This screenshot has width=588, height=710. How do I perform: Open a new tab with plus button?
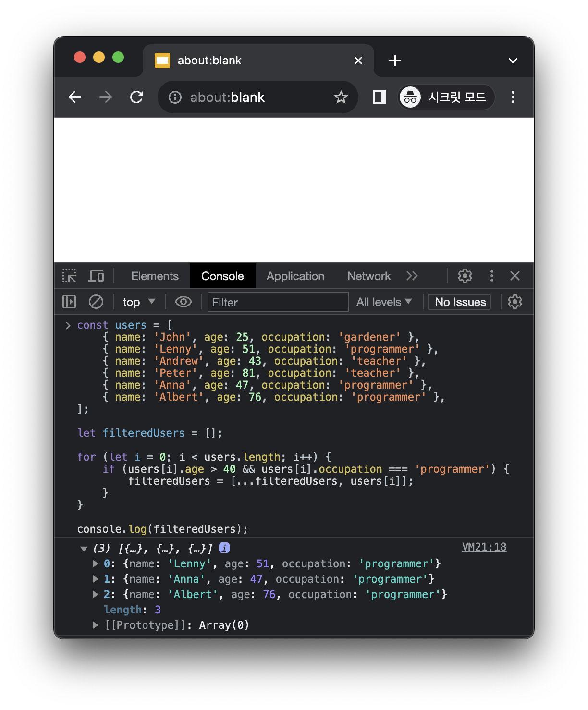click(395, 61)
